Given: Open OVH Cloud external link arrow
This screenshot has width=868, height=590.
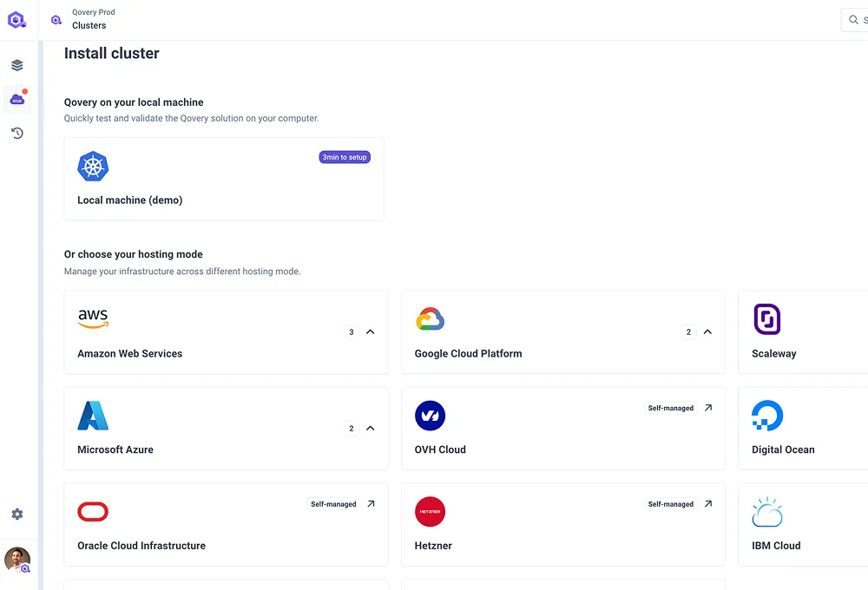Looking at the screenshot, I should [x=708, y=408].
